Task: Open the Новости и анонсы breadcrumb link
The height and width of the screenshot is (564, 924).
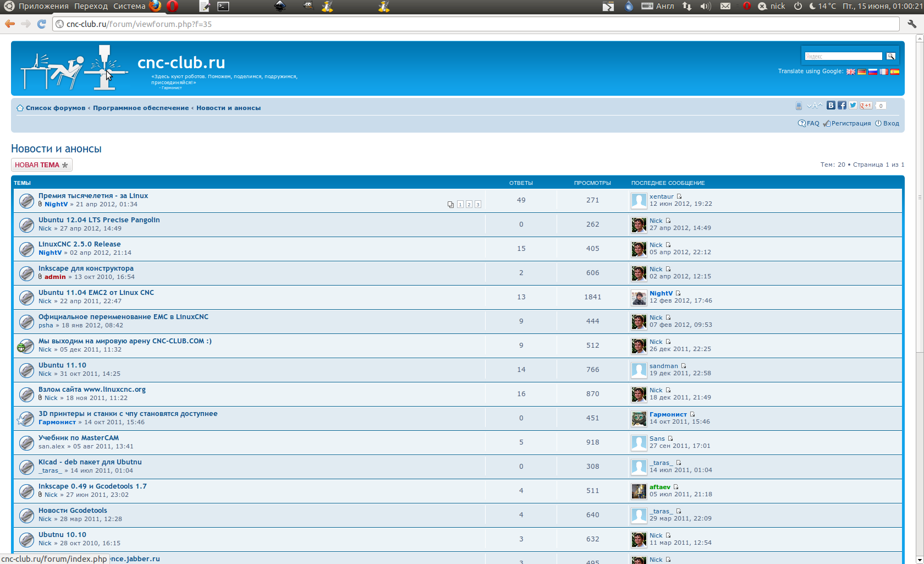Action: click(229, 108)
